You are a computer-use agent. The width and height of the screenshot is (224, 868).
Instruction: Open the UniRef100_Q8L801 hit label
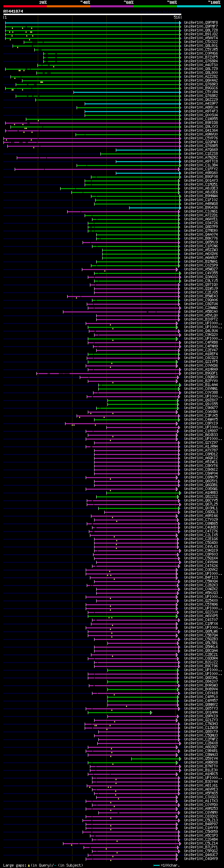point(201,46)
